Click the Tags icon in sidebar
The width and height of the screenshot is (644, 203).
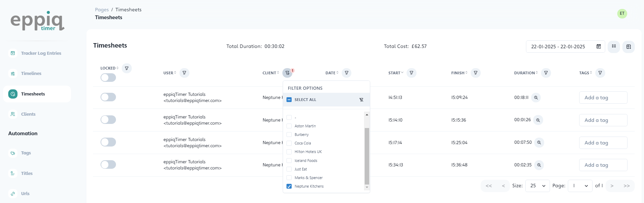tap(13, 153)
